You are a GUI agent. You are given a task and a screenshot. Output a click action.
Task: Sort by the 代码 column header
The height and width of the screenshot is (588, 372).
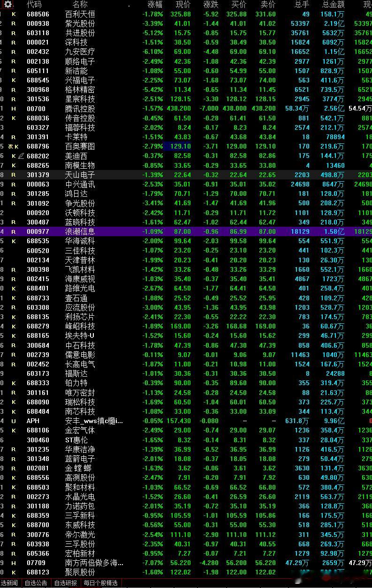click(x=34, y=5)
